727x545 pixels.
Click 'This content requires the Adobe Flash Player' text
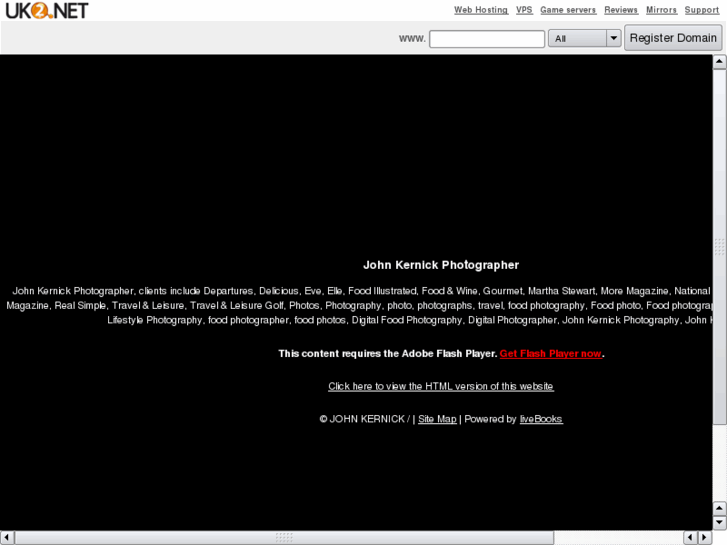(387, 353)
